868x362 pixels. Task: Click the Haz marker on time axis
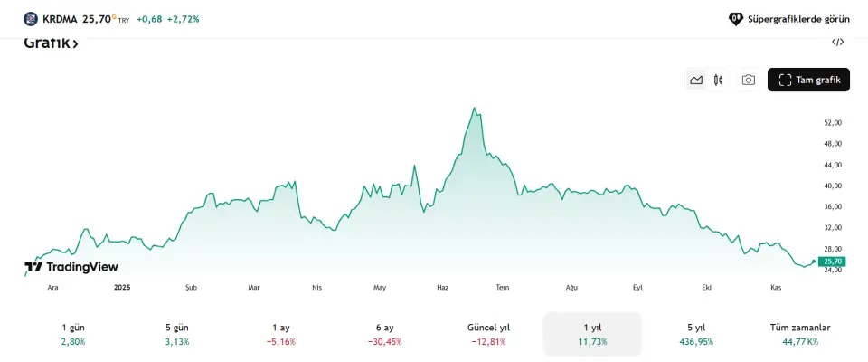point(443,287)
